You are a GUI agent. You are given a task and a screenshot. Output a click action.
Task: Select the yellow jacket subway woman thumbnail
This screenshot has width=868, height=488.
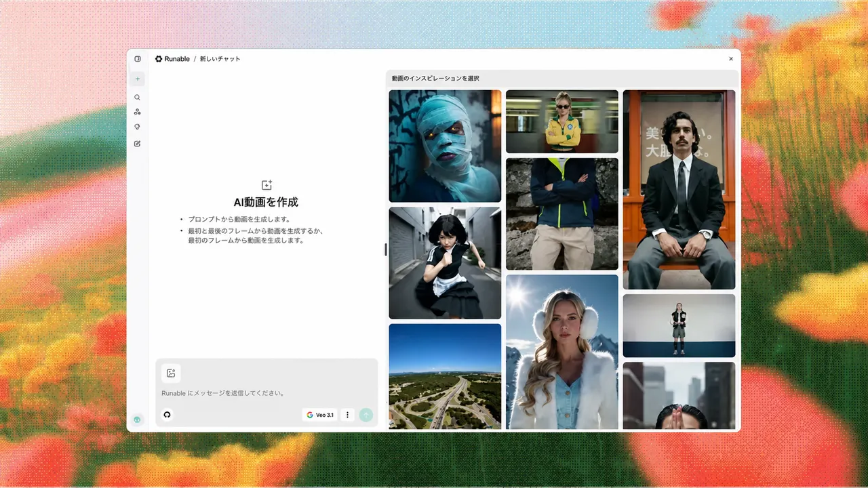click(x=562, y=122)
